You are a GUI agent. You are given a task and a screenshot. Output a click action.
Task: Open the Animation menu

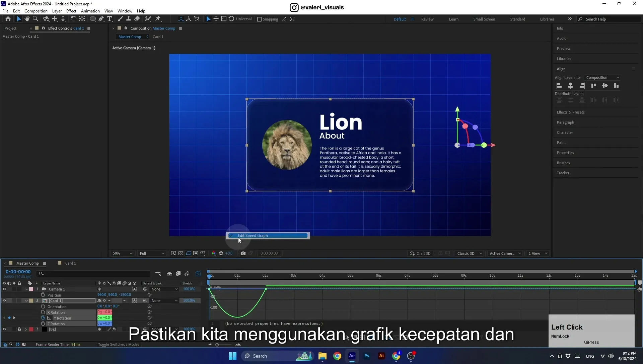pos(90,11)
